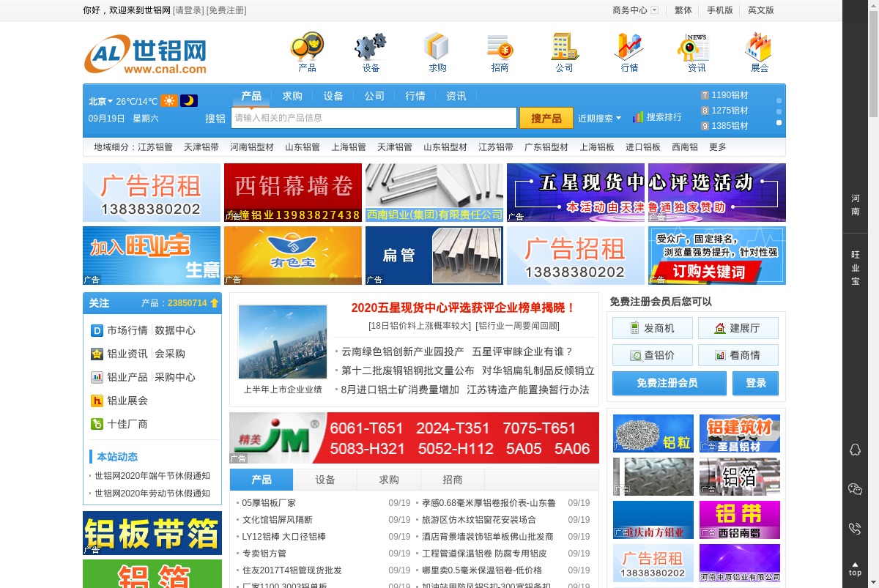
Task: Expand the 北京 city selector
Action: point(101,102)
